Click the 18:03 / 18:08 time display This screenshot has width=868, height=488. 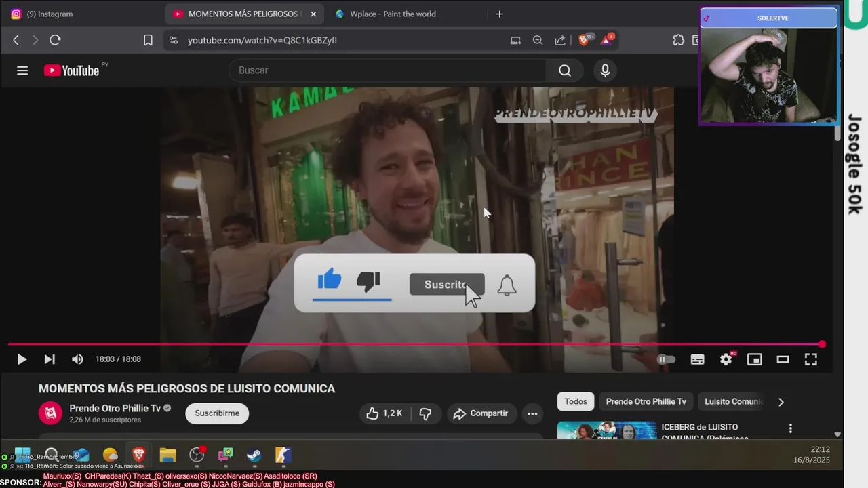point(118,359)
